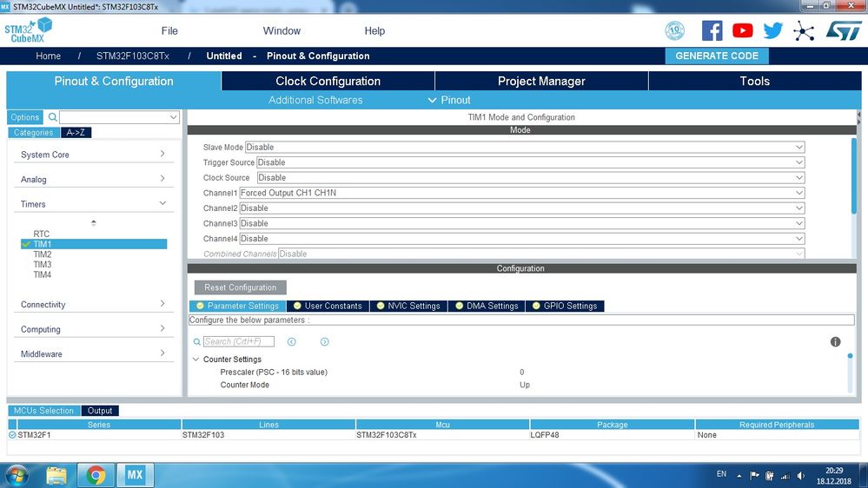Click the search magnifier next to Options
The height and width of the screenshot is (488, 868).
tap(53, 117)
